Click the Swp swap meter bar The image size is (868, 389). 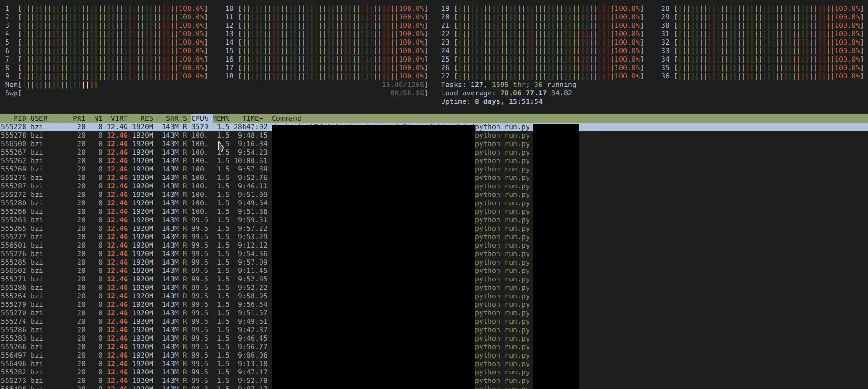click(x=216, y=93)
